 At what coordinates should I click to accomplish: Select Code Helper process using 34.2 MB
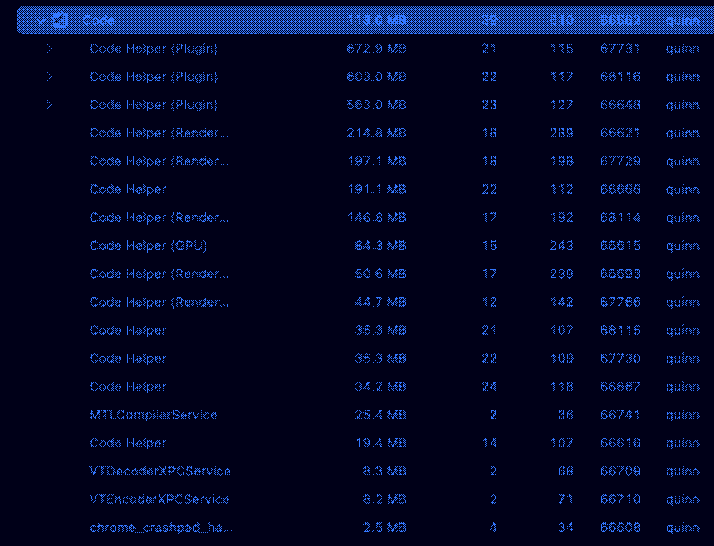(x=128, y=386)
